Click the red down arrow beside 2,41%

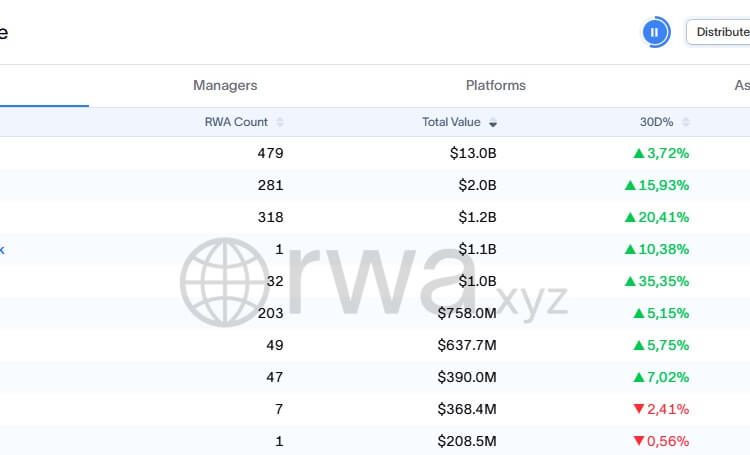click(638, 409)
